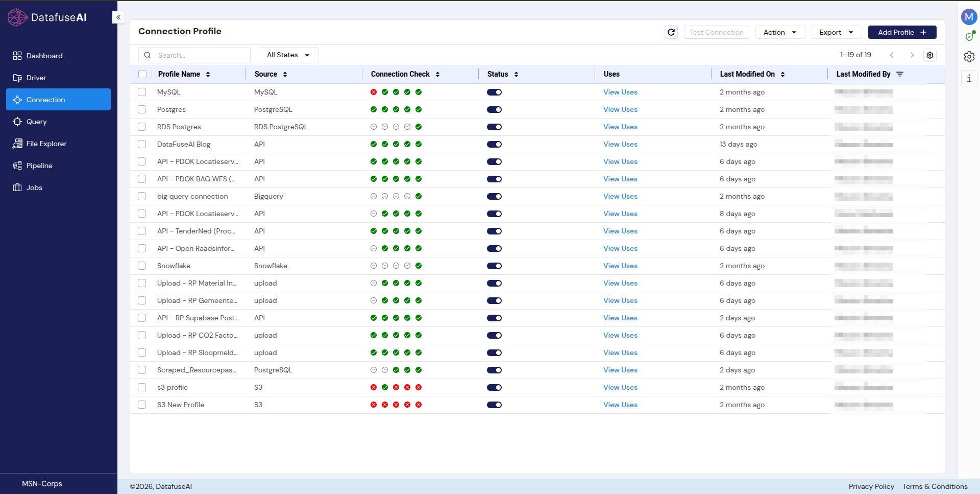Click API - Open Raadsinfor profile name
The image size is (980, 494).
pyautogui.click(x=196, y=248)
